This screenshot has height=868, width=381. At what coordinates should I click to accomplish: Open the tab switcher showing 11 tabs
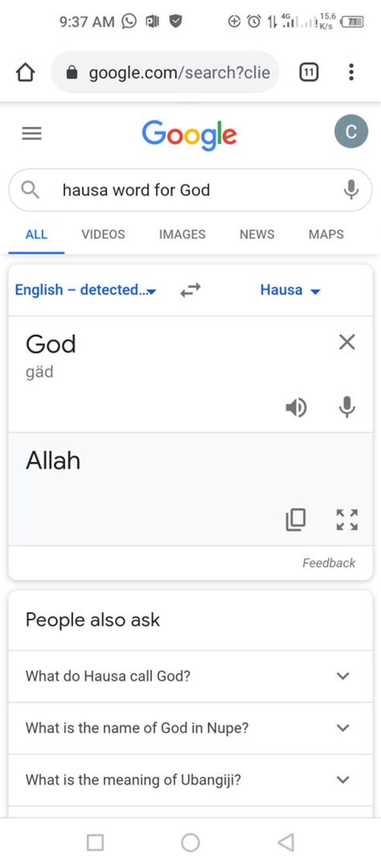click(309, 72)
